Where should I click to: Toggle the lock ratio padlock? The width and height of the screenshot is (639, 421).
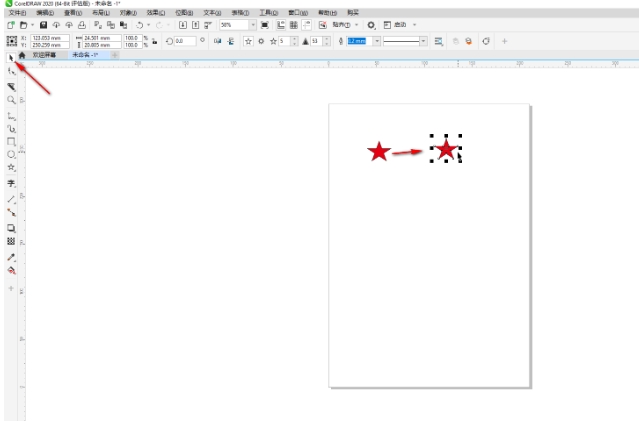click(155, 41)
